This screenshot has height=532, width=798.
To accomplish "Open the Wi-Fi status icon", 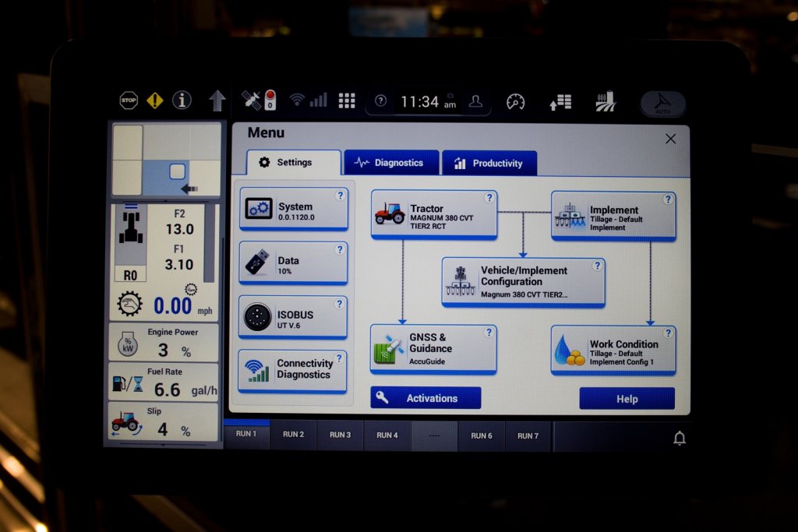I will pyautogui.click(x=297, y=99).
